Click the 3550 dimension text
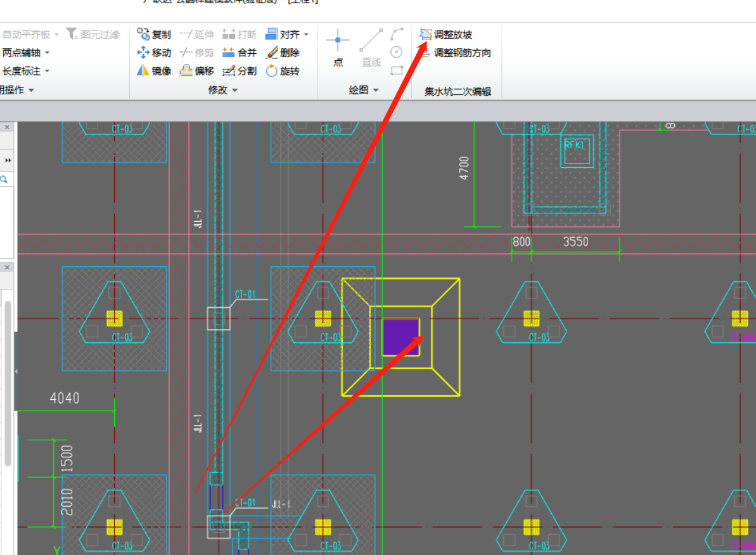The width and height of the screenshot is (756, 555). click(575, 241)
